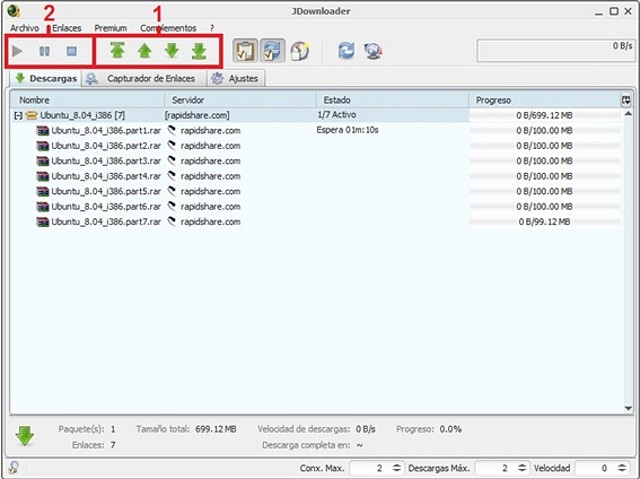The height and width of the screenshot is (479, 640).
Task: Click the scrollbar up arrow of download list
Action: (x=628, y=113)
